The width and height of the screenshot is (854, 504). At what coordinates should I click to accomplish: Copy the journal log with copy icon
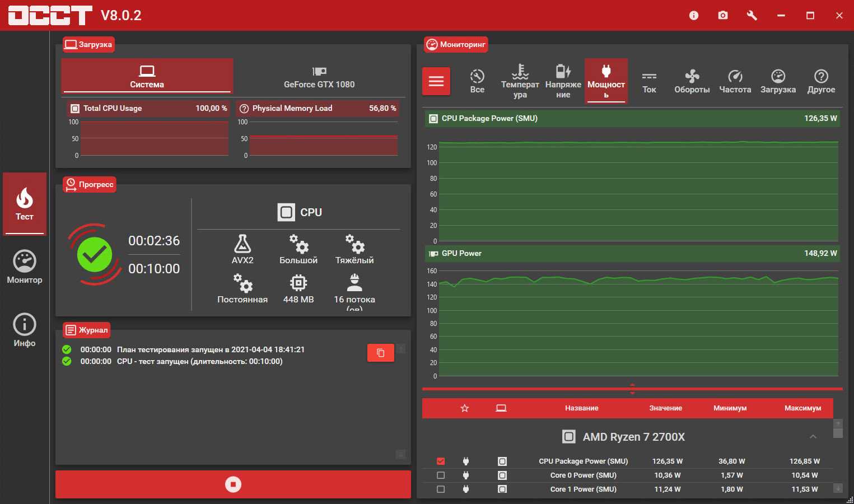pos(381,353)
